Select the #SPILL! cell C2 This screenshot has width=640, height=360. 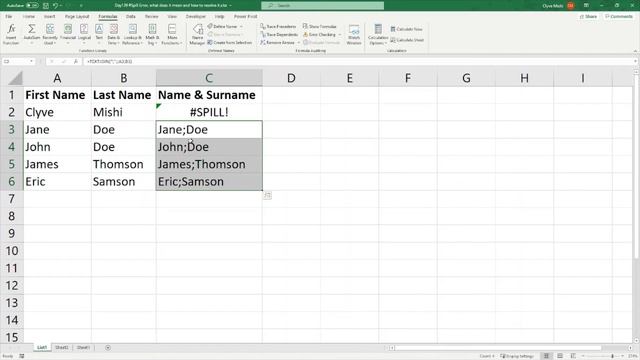point(209,112)
